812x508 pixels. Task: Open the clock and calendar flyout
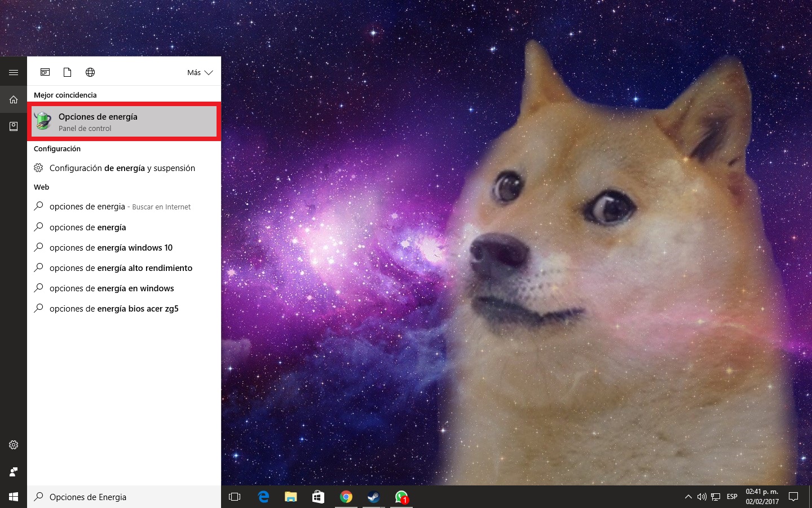tap(762, 497)
